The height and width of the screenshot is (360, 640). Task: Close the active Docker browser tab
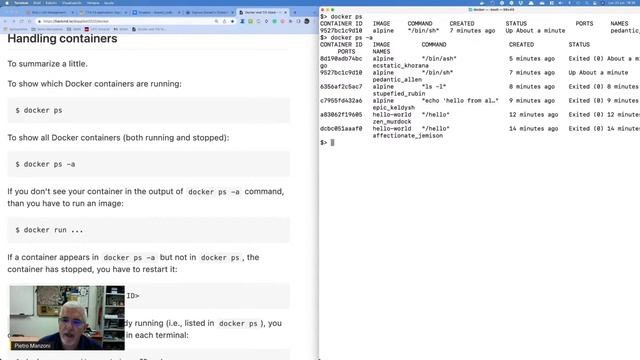[285, 12]
